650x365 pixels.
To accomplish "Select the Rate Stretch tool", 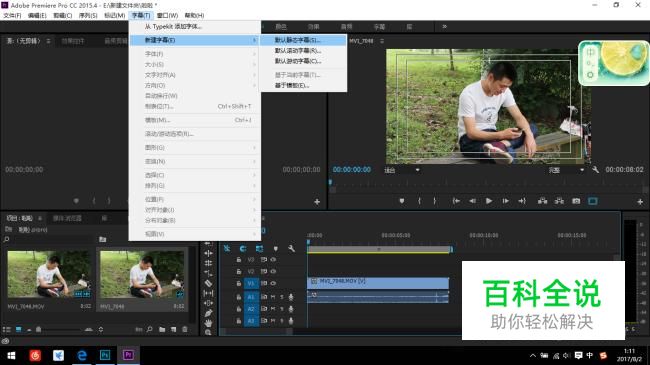I will [209, 273].
